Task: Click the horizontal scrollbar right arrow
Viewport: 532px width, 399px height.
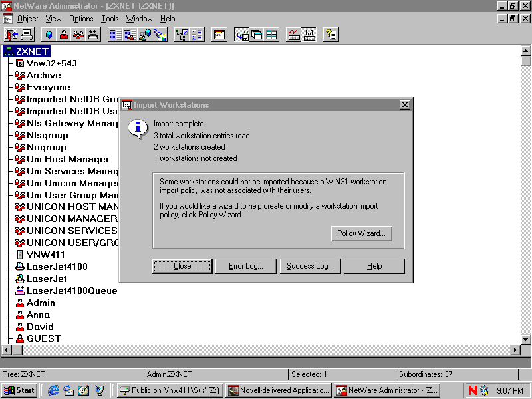Action: [x=515, y=350]
